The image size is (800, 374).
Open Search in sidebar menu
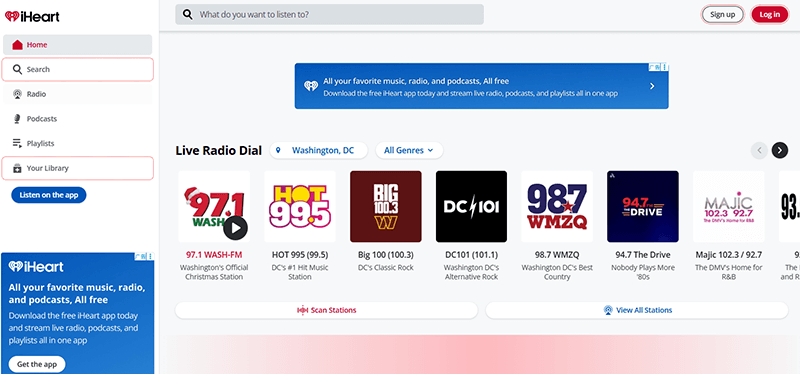(x=78, y=69)
